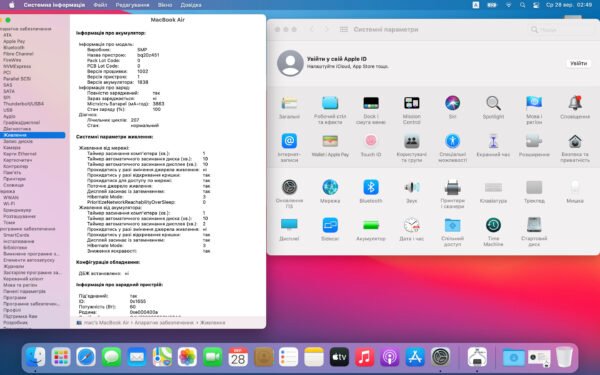Open the Apple menu
This screenshot has width=600, height=375.
click(12, 5)
